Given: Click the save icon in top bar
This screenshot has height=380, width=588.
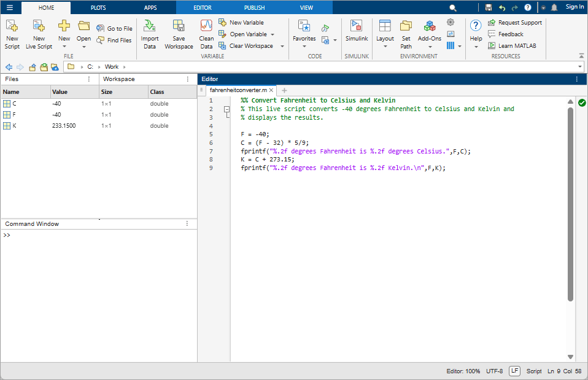Looking at the screenshot, I should [x=488, y=7].
